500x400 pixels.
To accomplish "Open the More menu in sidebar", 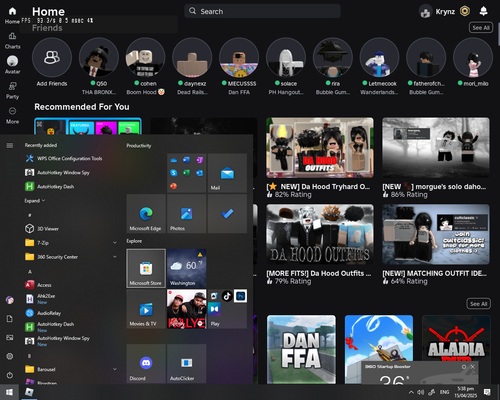I will [x=12, y=111].
